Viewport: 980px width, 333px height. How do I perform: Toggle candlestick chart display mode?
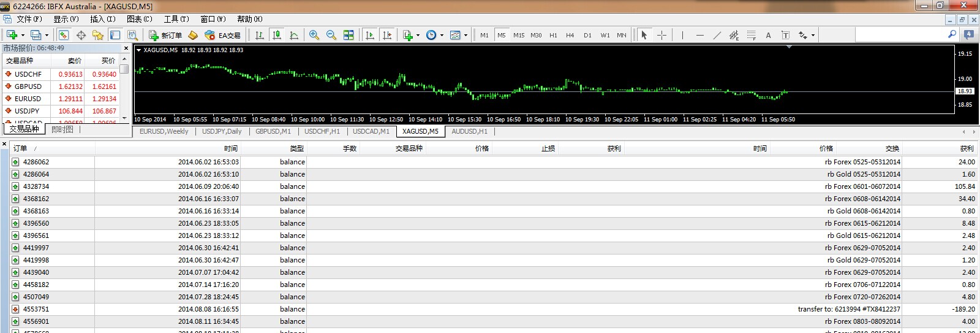pyautogui.click(x=277, y=35)
